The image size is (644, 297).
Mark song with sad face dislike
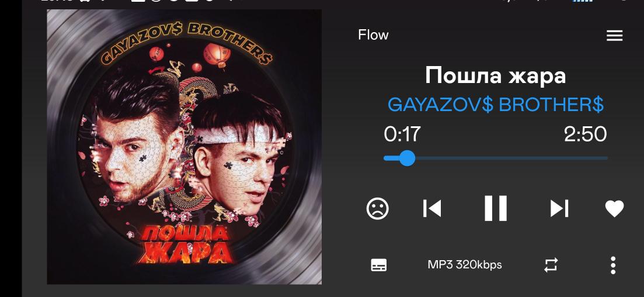377,209
